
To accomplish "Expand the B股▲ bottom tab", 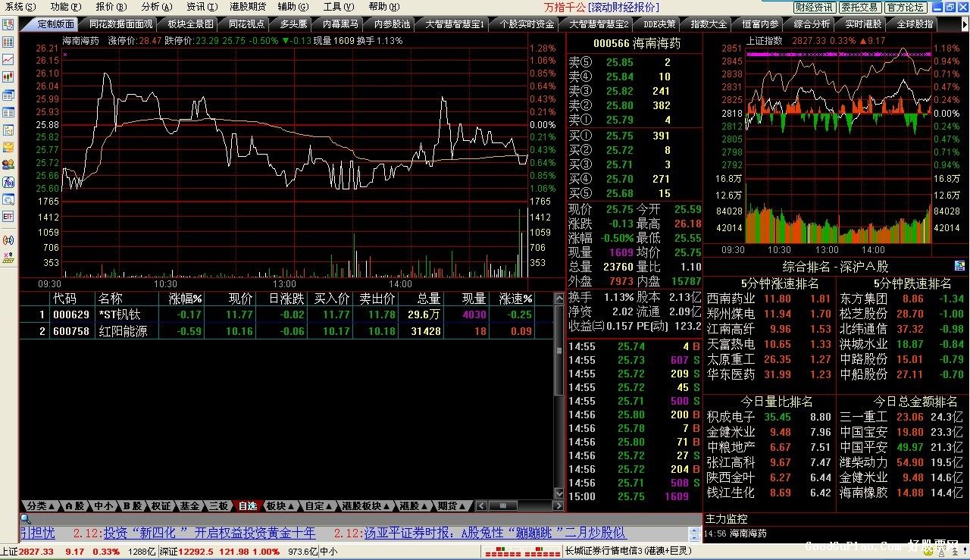I will click(x=133, y=505).
